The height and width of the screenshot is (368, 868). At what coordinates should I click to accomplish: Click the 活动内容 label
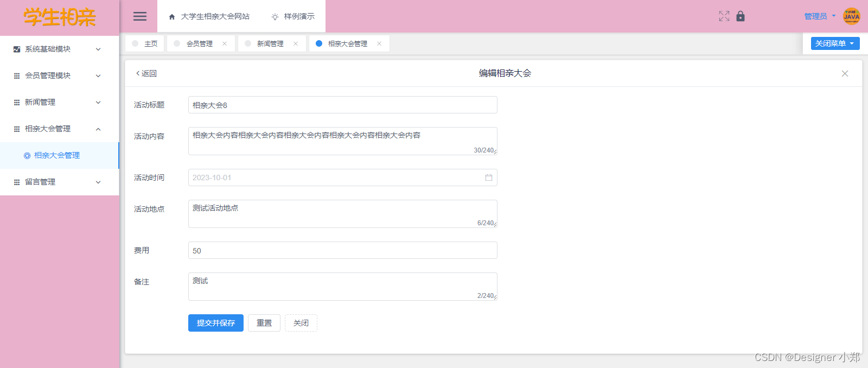point(149,136)
